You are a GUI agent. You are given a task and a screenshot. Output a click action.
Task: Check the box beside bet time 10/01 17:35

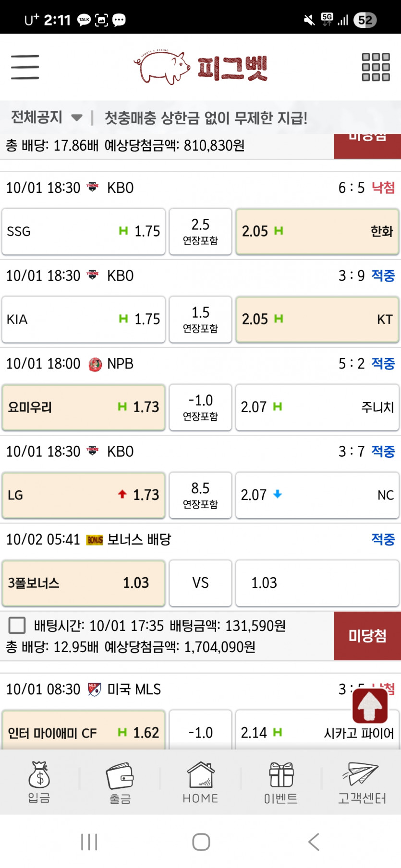tap(17, 626)
